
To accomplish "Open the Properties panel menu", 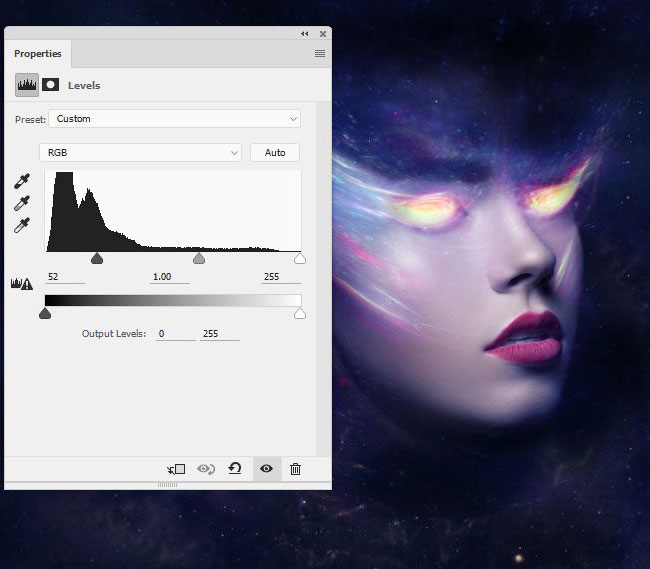I will 320,53.
